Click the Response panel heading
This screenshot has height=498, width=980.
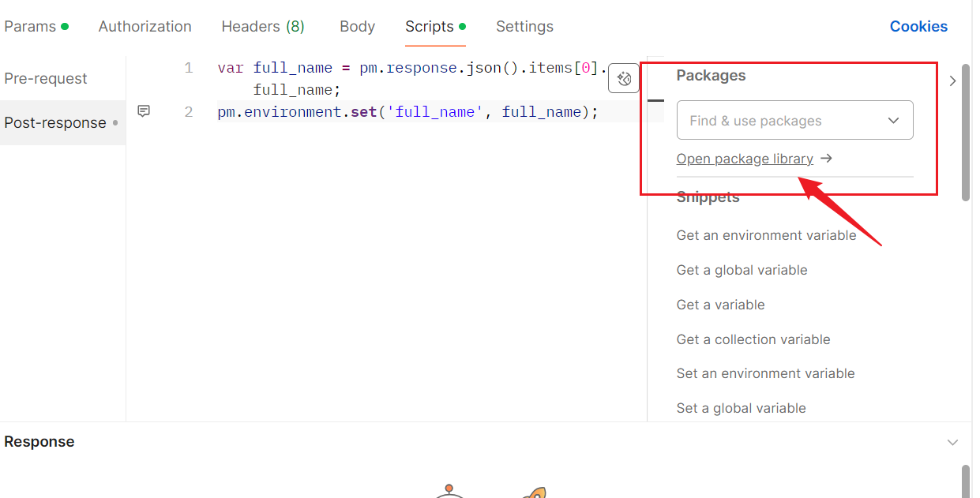pos(39,442)
